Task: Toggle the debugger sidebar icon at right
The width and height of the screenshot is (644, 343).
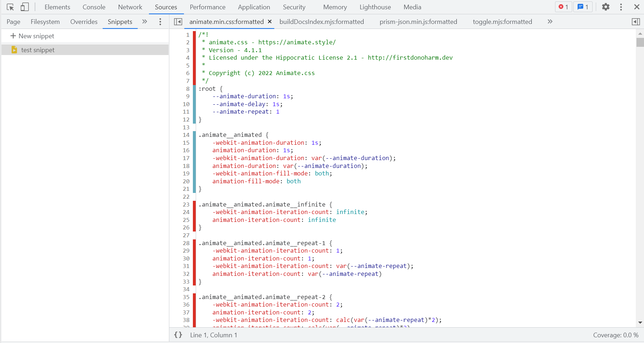Action: pyautogui.click(x=636, y=22)
